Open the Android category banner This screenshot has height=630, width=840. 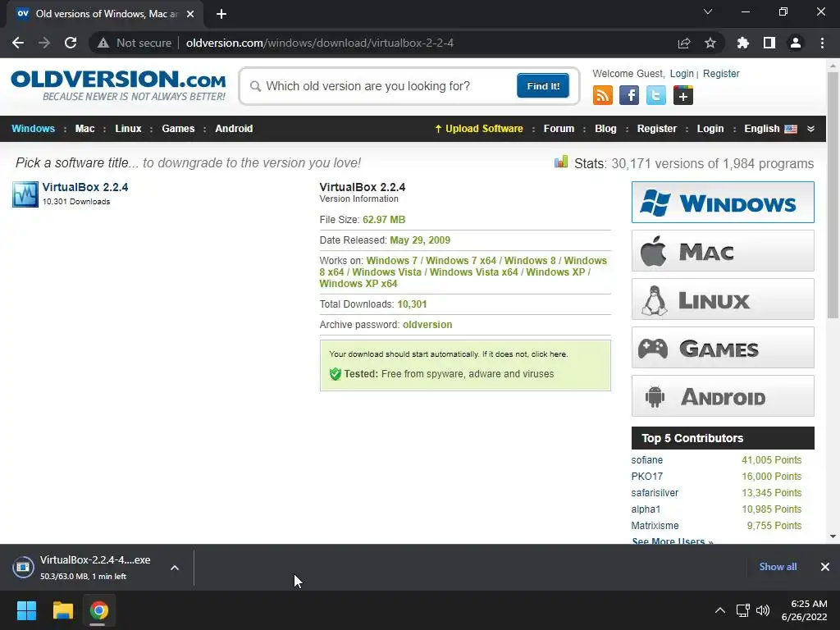723,396
